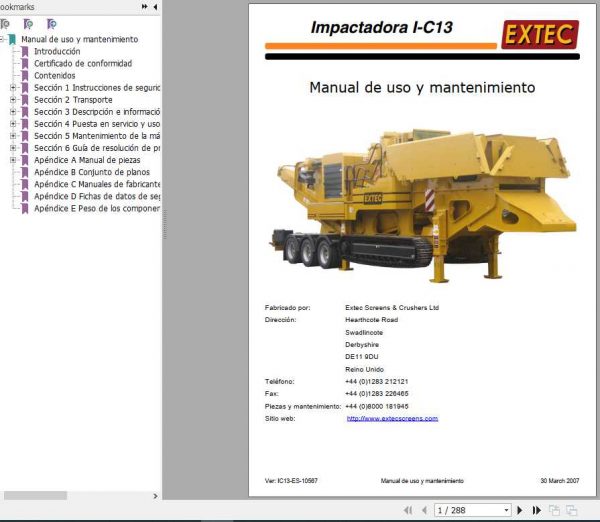
Task: Expand Sección 2 Transporte node
Action: (13, 100)
